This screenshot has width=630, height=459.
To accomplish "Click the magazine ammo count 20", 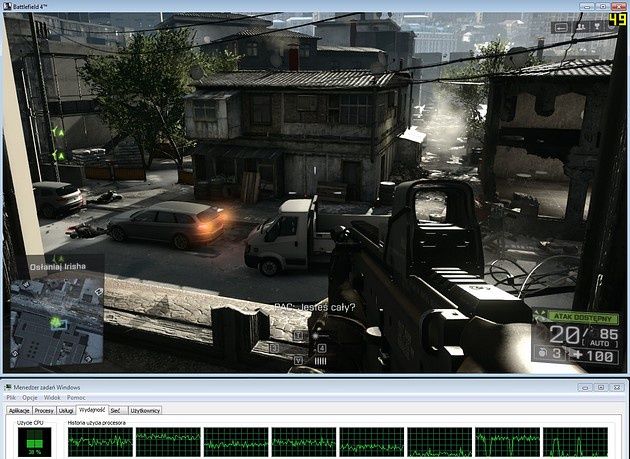I will tap(565, 334).
